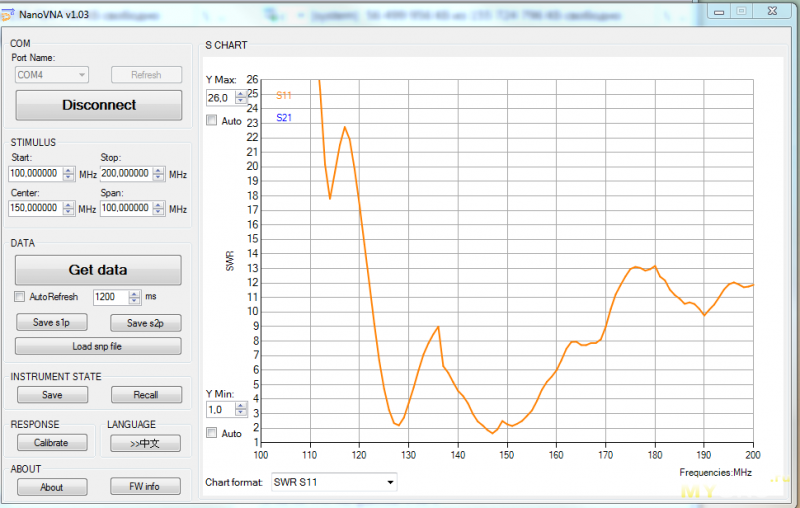Adjust the Y Max value stepper
This screenshot has height=508, width=800.
(241, 97)
